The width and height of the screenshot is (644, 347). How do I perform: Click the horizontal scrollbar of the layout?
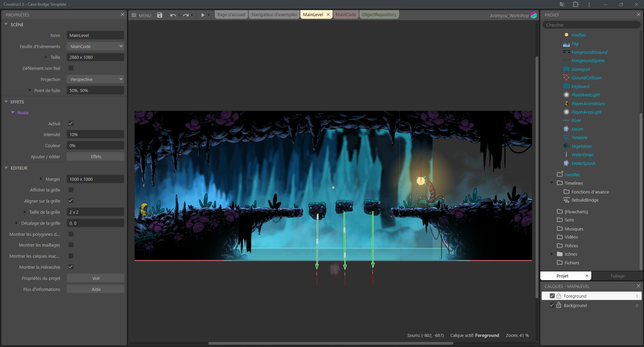tap(331, 343)
